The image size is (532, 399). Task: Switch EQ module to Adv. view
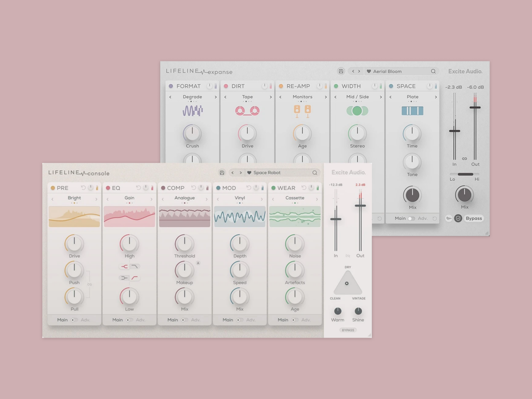(x=141, y=320)
